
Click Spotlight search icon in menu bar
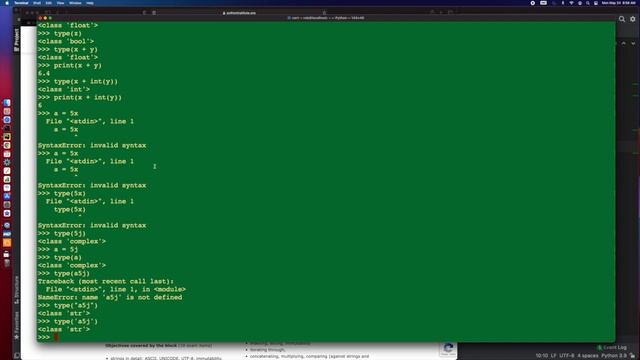588,3
